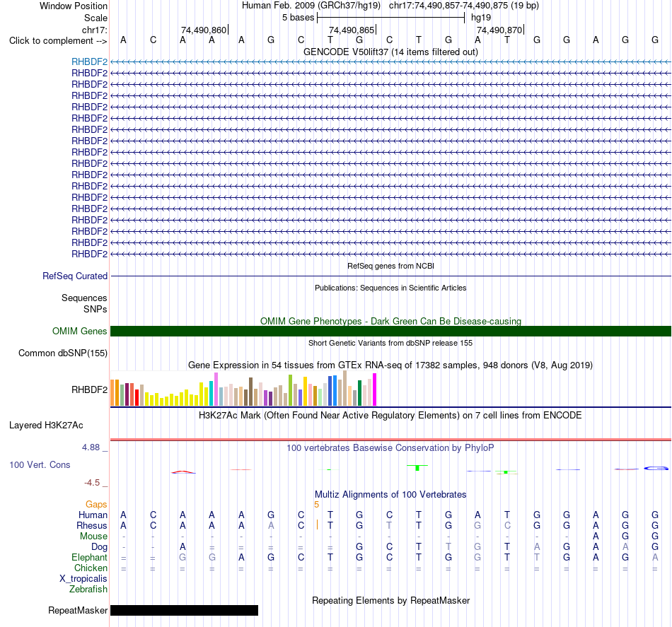The height and width of the screenshot is (627, 672).
Task: Click the RepeatMasker side label
Action: (x=78, y=610)
